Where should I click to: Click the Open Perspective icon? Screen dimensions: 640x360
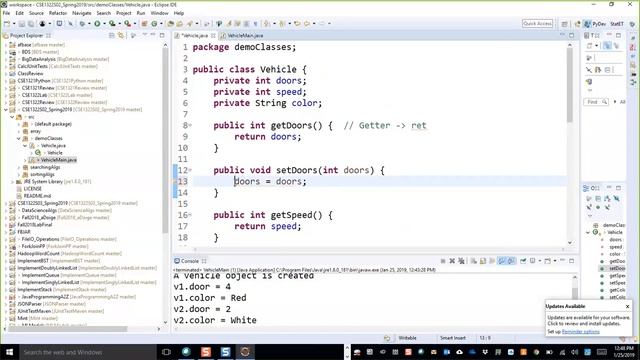point(564,24)
